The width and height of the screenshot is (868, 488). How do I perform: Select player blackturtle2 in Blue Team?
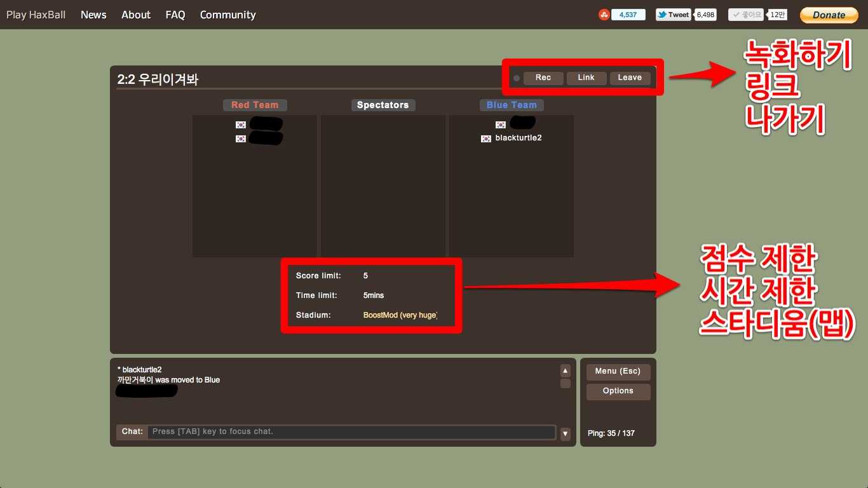[x=519, y=138]
